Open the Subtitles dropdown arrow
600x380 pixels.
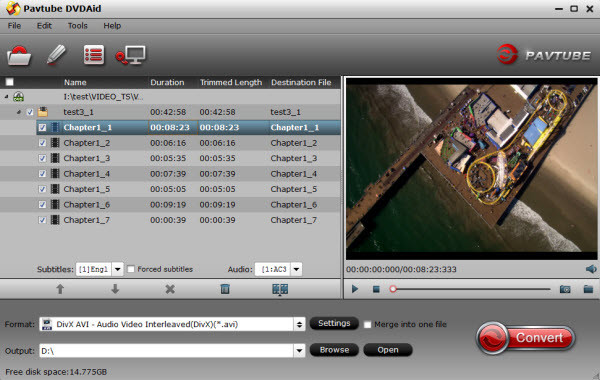click(x=118, y=269)
